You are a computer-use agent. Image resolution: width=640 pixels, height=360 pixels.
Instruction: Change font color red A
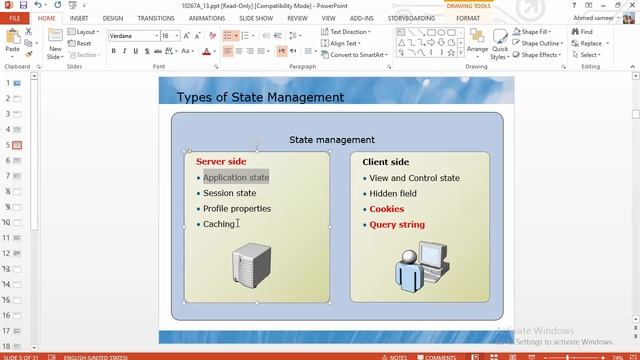pos(206,51)
